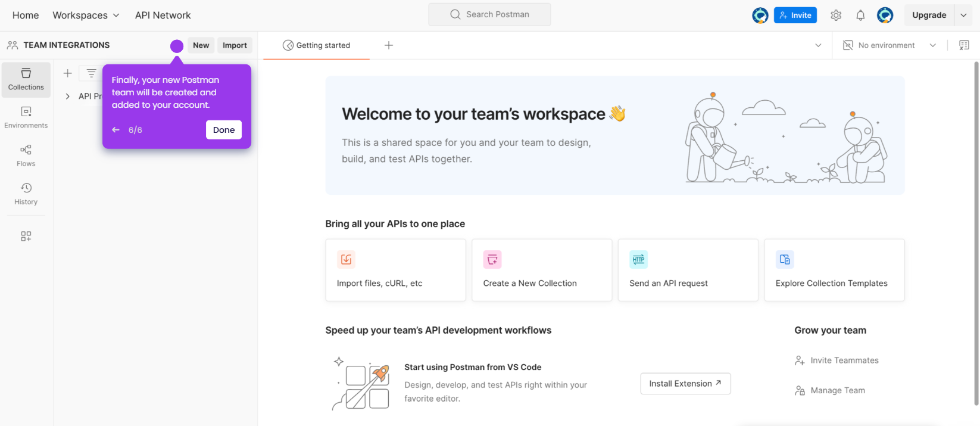Go back using the tooltip arrow
Image resolution: width=980 pixels, height=426 pixels.
click(116, 130)
